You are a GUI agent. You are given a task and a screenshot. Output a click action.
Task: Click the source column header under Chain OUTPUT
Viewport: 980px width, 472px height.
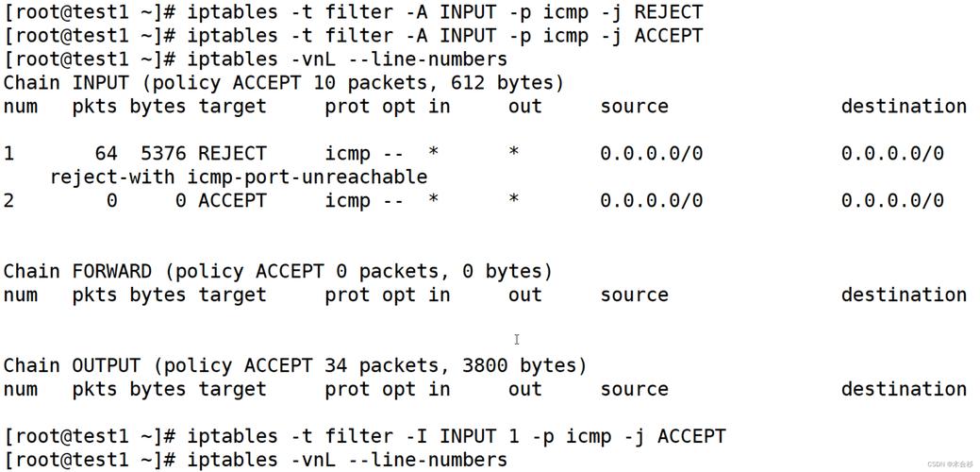coord(634,389)
